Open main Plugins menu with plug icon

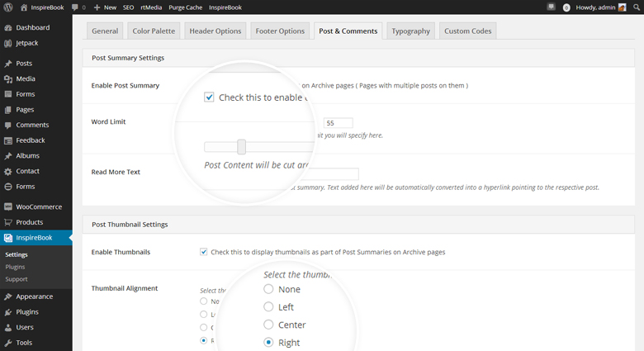coord(36,312)
